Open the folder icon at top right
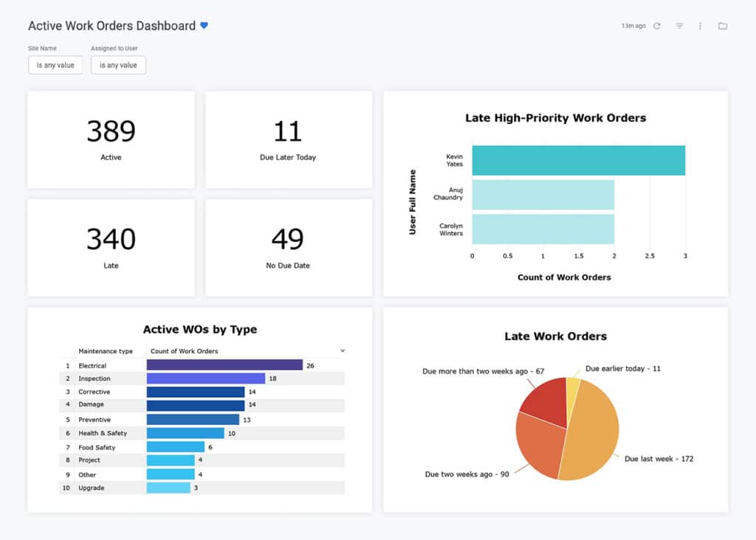756x540 pixels. pyautogui.click(x=722, y=26)
